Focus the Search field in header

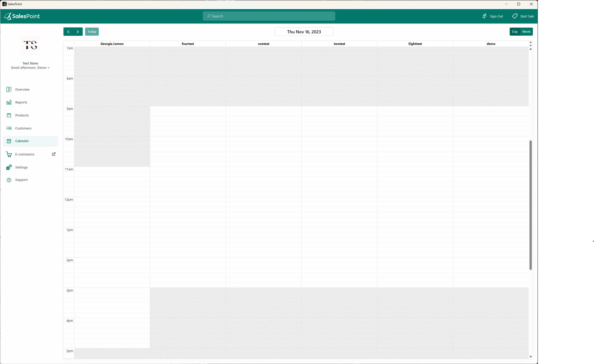[x=269, y=16]
